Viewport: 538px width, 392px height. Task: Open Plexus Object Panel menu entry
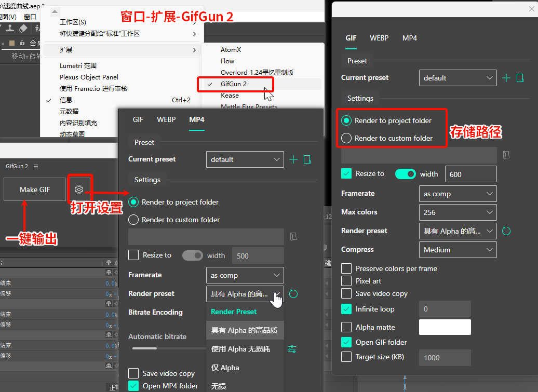point(89,77)
